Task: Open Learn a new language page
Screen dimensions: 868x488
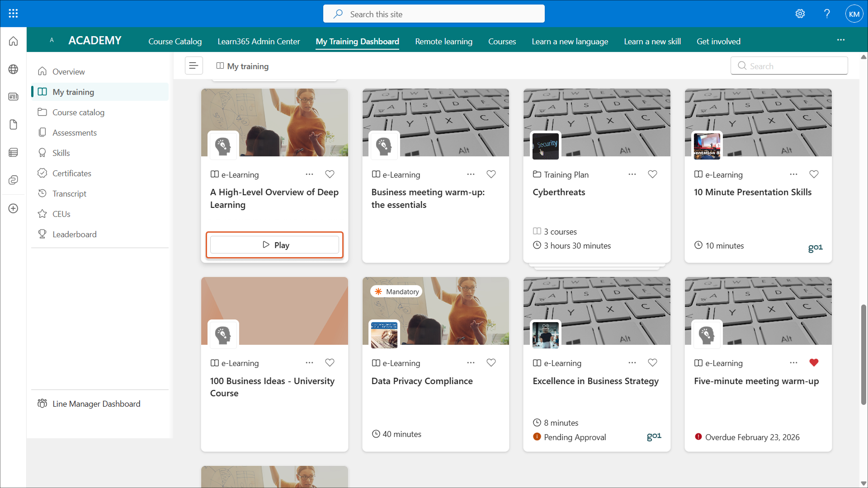Action: (570, 41)
